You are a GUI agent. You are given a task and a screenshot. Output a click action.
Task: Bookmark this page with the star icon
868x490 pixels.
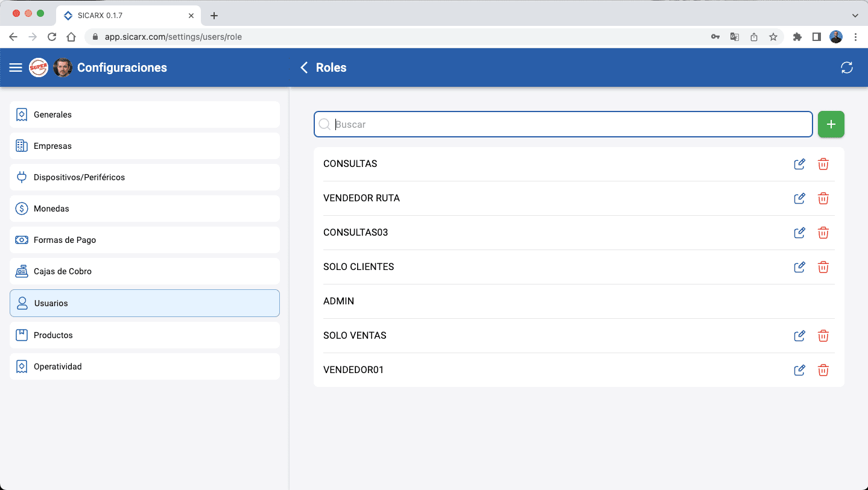(x=773, y=37)
